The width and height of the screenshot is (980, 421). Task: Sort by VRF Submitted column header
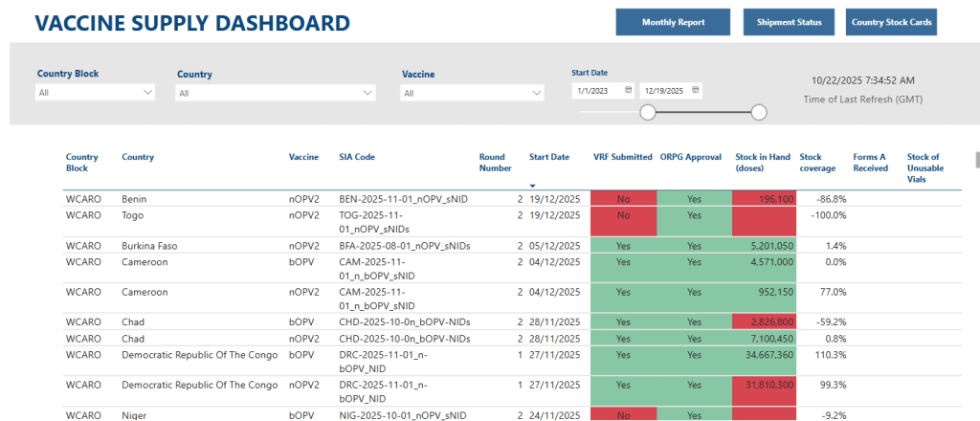(622, 157)
